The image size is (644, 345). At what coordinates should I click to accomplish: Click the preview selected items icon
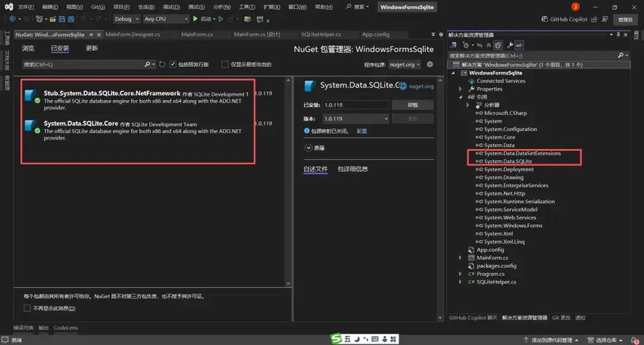[519, 45]
